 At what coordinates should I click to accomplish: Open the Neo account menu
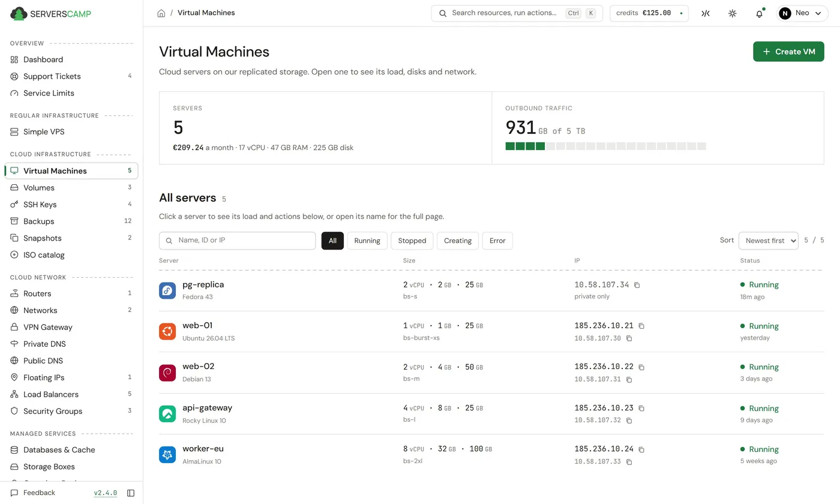click(x=802, y=13)
